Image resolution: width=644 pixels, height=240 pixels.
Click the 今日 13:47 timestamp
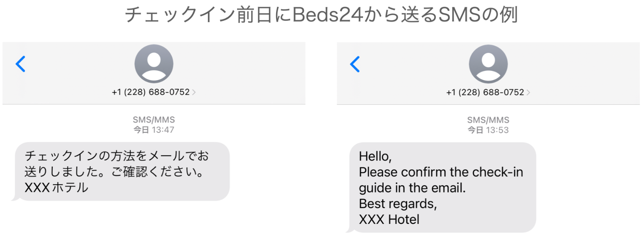pos(154,130)
